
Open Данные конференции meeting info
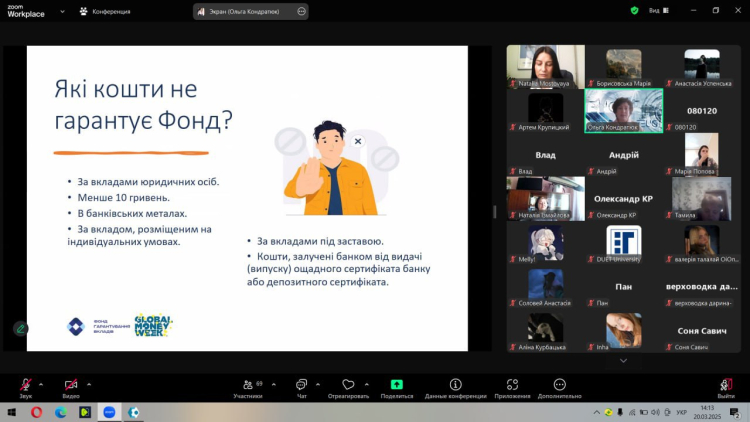[x=455, y=387]
